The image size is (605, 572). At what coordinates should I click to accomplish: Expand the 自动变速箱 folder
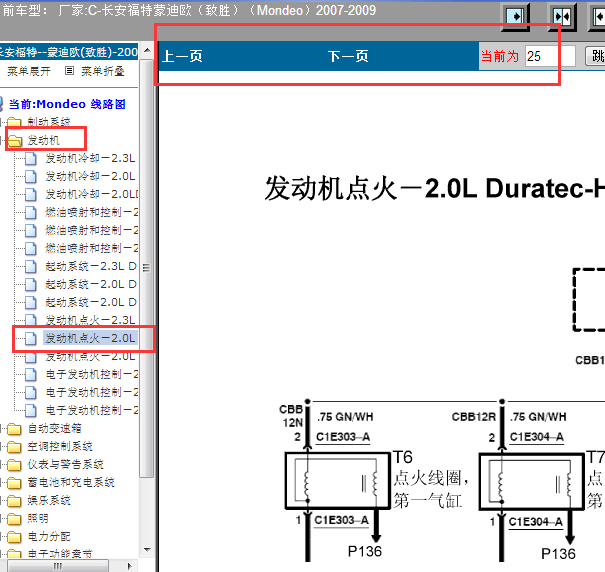54,428
